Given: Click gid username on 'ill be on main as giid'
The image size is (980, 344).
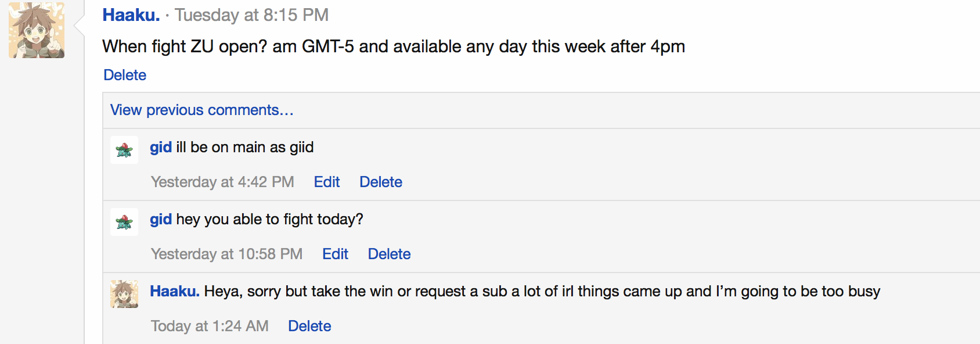Looking at the screenshot, I should [x=161, y=148].
